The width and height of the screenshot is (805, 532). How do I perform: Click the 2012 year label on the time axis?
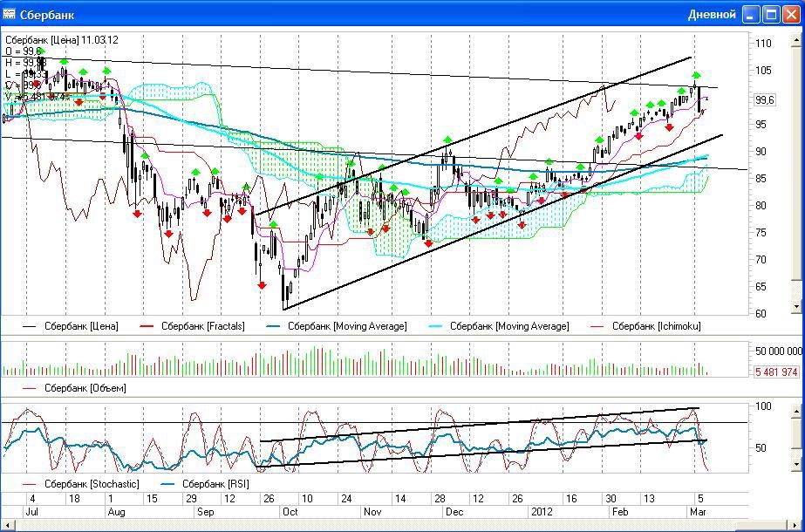(542, 512)
